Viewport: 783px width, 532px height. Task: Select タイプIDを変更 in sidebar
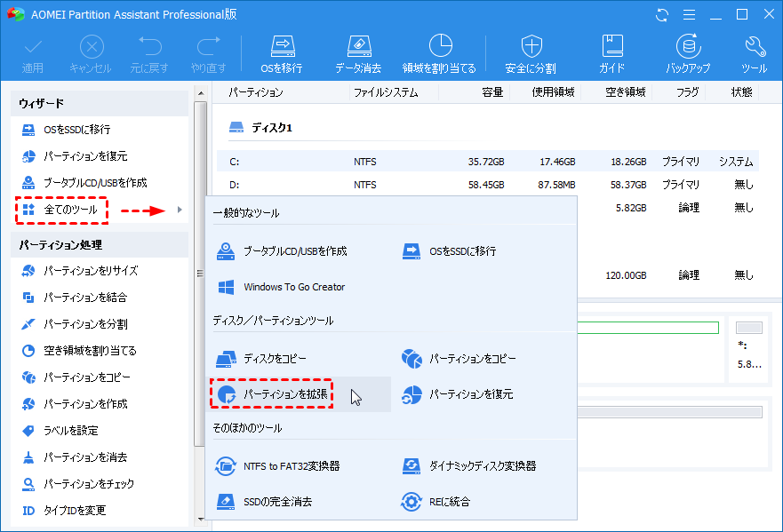pos(64,511)
